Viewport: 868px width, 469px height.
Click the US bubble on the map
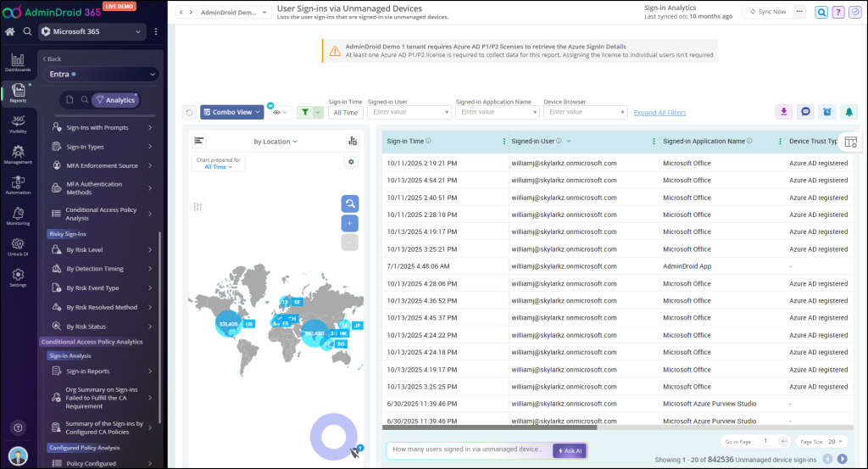(x=228, y=323)
